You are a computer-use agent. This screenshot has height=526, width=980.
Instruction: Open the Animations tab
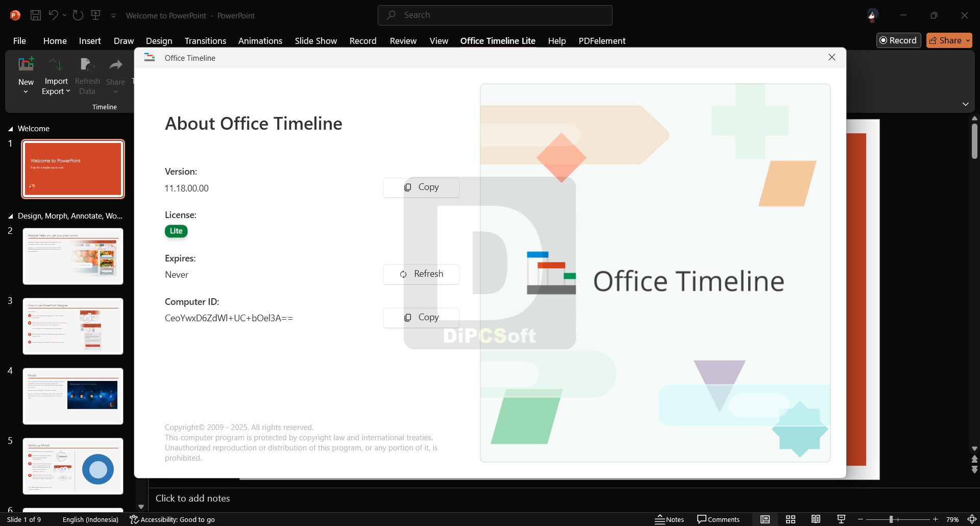click(260, 41)
